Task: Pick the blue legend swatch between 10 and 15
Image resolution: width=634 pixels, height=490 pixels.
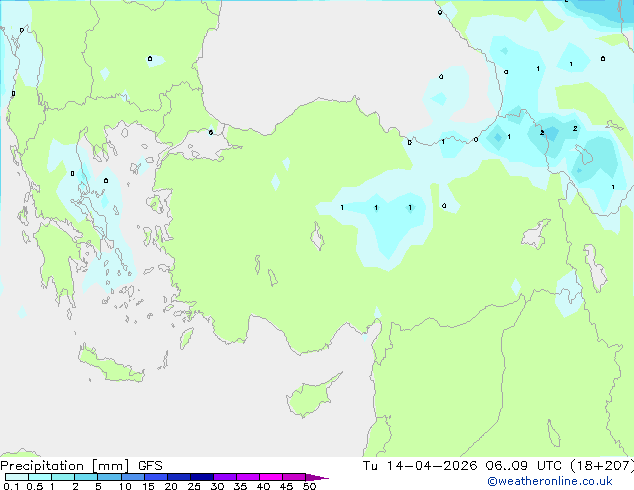Action: [132, 477]
